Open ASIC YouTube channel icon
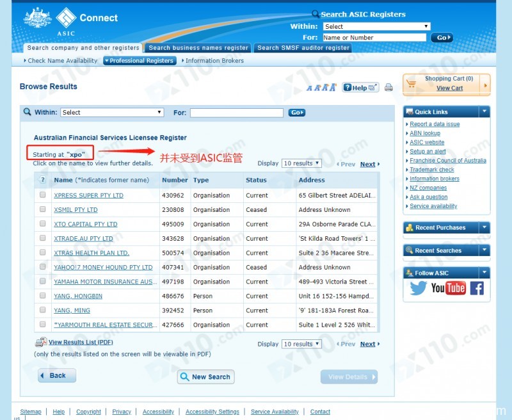 (x=448, y=288)
